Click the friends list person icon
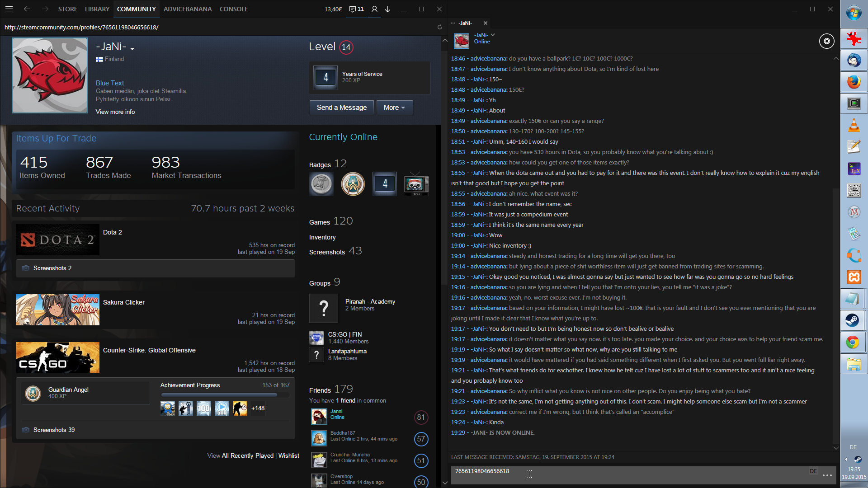 click(x=374, y=9)
